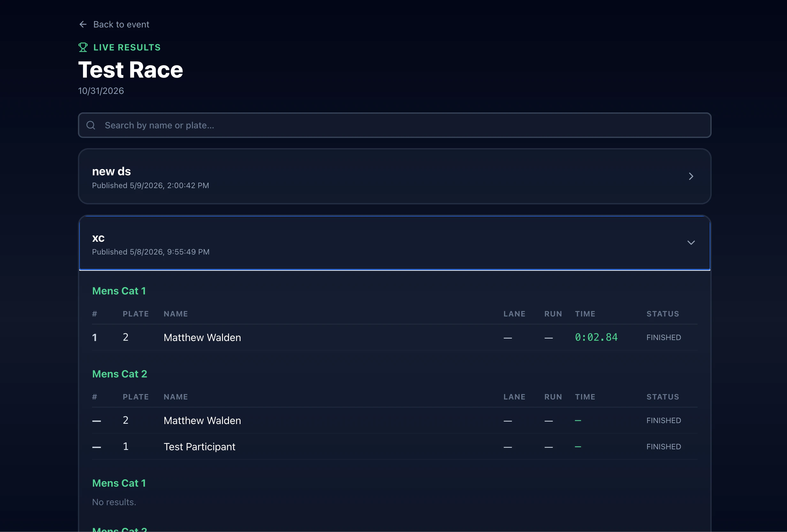Click Published 5/8/2026, 9:55:49 PM text

[x=151, y=252]
